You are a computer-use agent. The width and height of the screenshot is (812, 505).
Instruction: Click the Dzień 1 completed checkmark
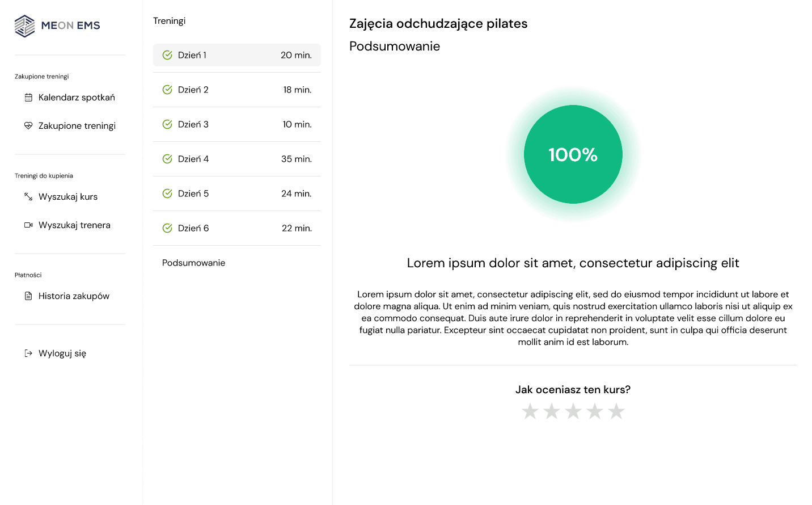(x=167, y=55)
